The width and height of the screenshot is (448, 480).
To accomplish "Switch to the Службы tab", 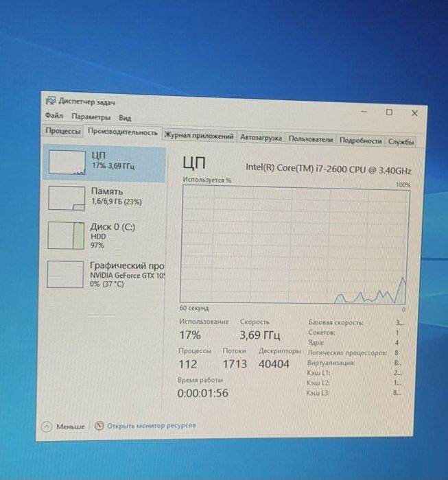I will [x=401, y=142].
